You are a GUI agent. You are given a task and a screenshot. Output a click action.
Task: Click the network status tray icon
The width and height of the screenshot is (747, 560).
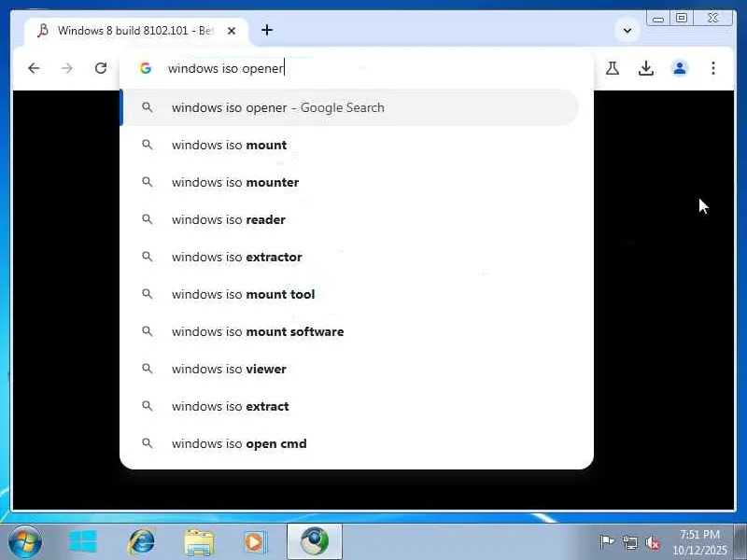[629, 542]
